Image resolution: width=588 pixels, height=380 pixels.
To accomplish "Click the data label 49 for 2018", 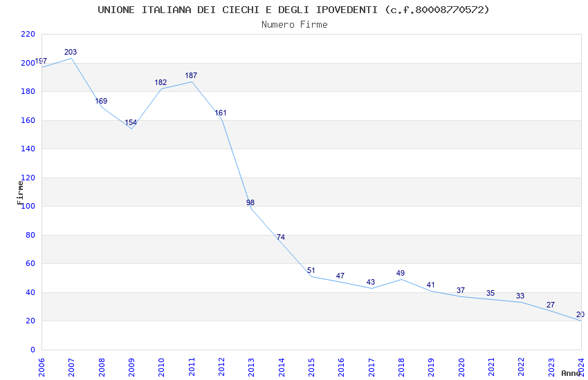I will pyautogui.click(x=401, y=273).
